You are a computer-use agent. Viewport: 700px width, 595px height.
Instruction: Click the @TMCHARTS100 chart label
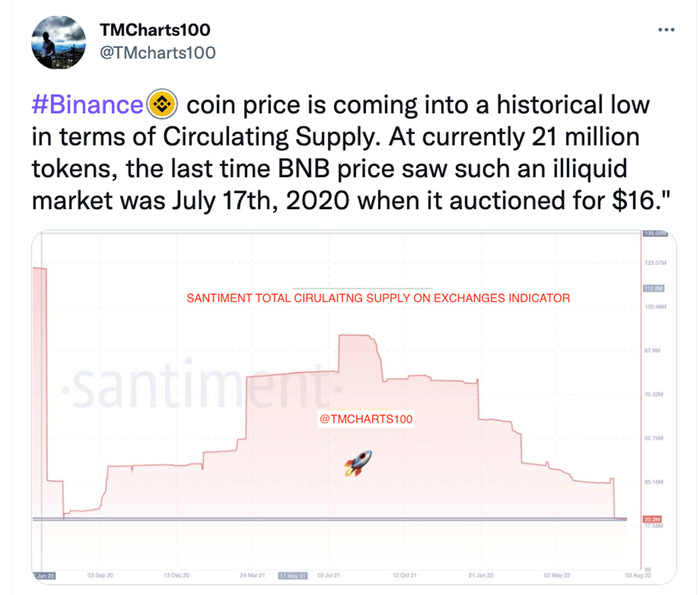coord(367,419)
